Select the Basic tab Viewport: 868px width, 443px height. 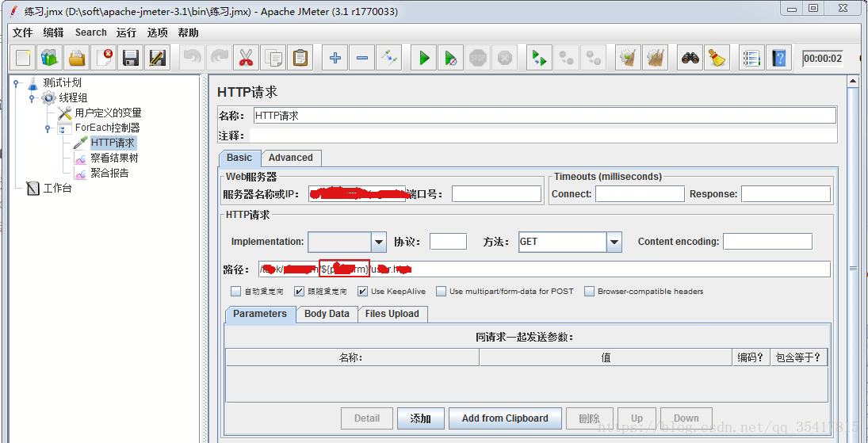coord(239,158)
